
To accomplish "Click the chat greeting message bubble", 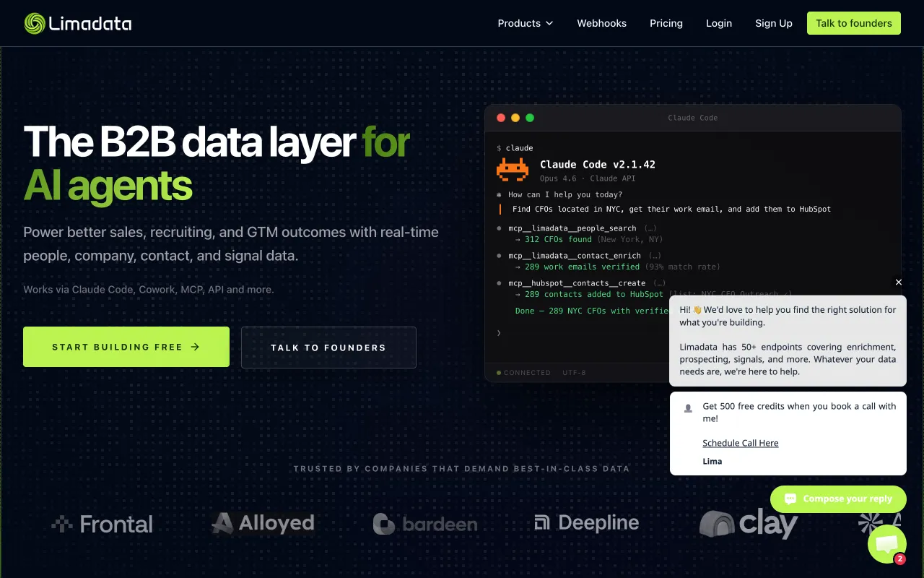I will pos(788,340).
